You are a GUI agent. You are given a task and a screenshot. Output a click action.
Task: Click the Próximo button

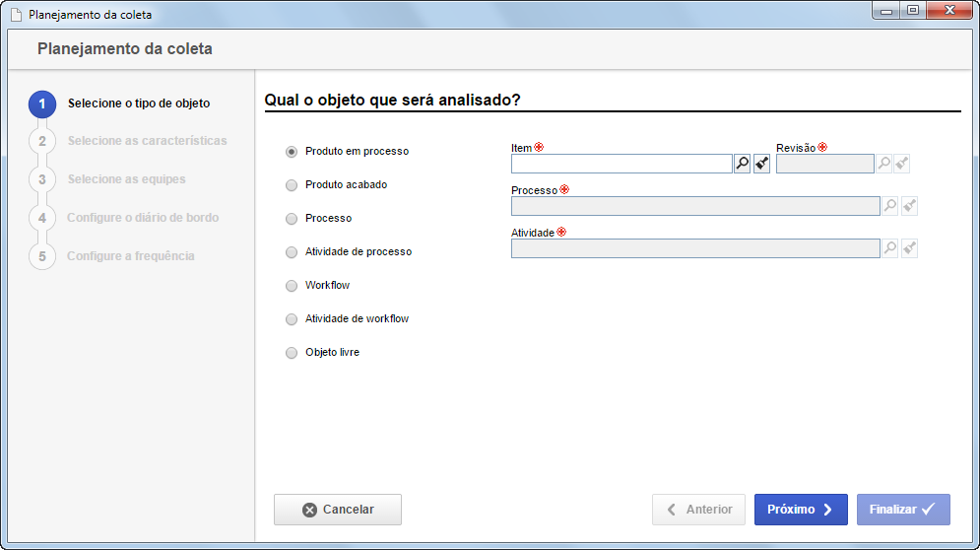[801, 510]
